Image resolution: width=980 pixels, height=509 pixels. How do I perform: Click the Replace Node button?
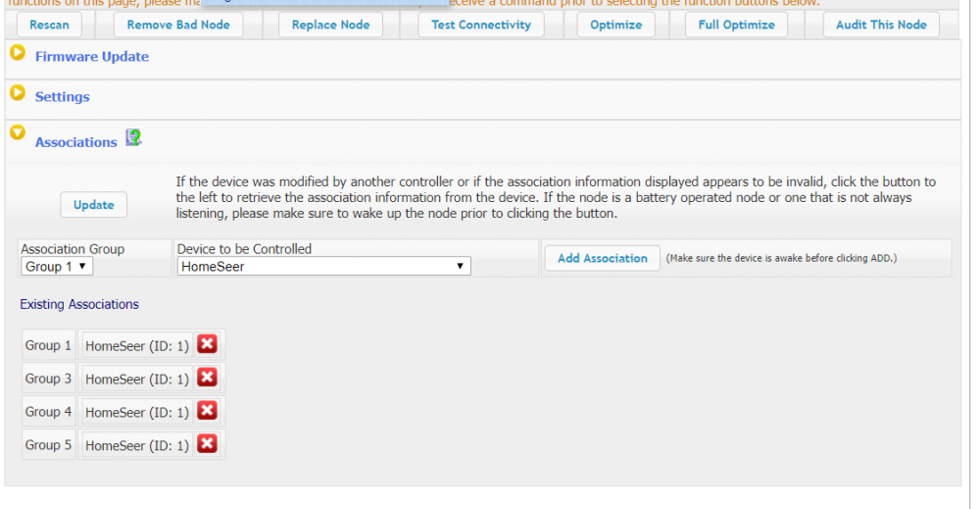330,25
